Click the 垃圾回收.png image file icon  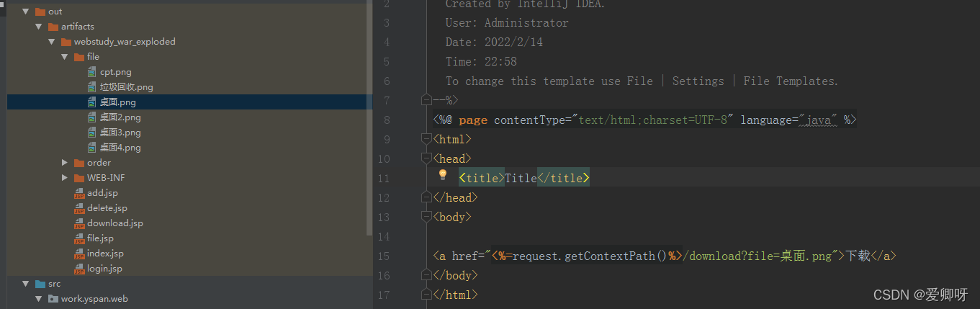click(91, 87)
